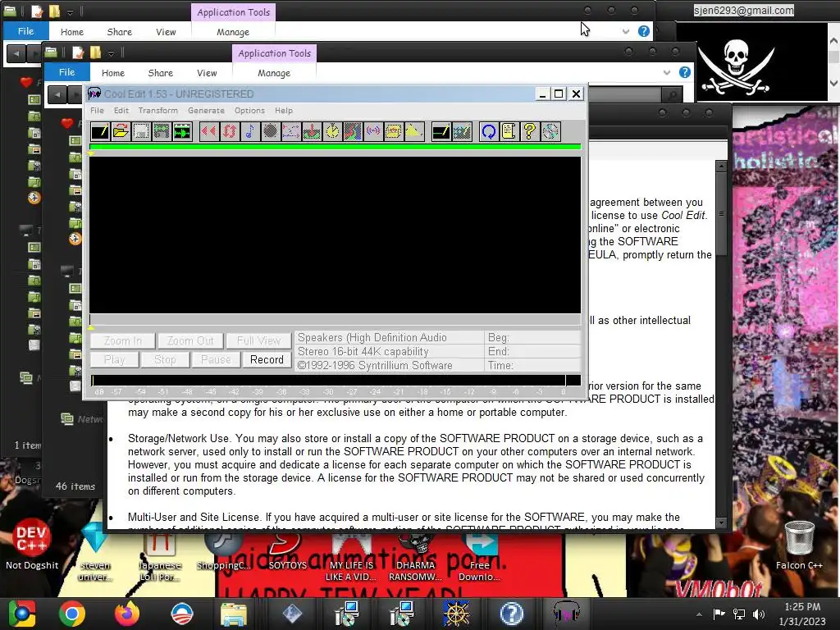840x630 pixels.
Task: Click the New file icon in Cool Edit toolbar
Action: tap(100, 131)
